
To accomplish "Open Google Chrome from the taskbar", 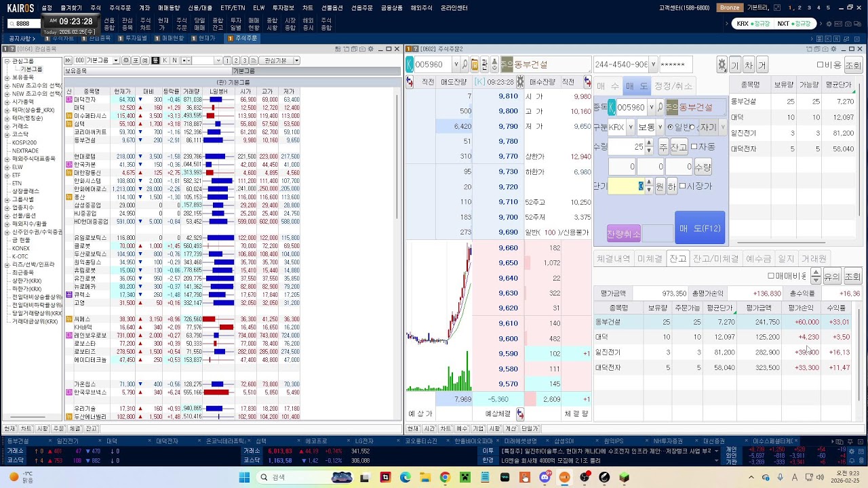I will tap(445, 477).
